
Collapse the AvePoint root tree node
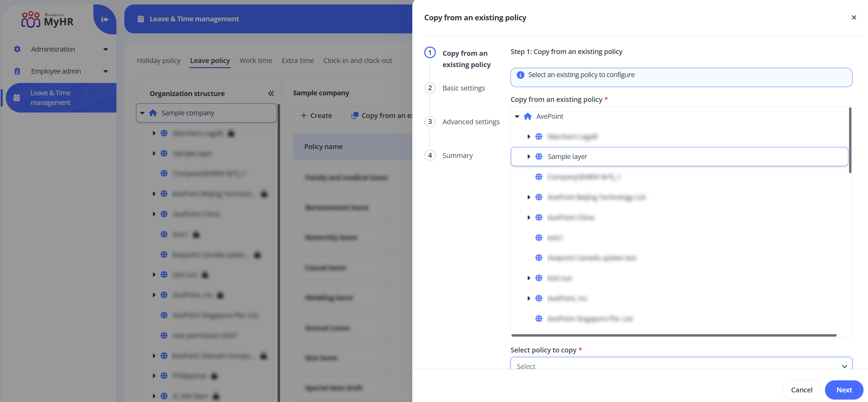click(517, 116)
